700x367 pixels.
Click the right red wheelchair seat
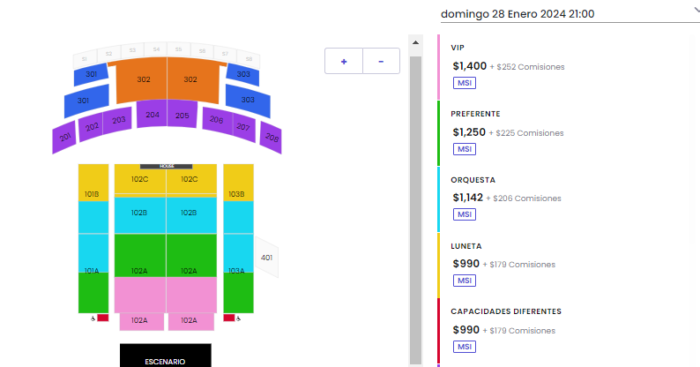pos(229,318)
